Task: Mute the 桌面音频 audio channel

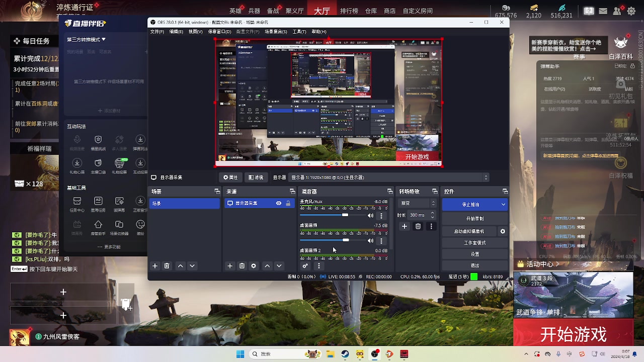Action: (370, 241)
